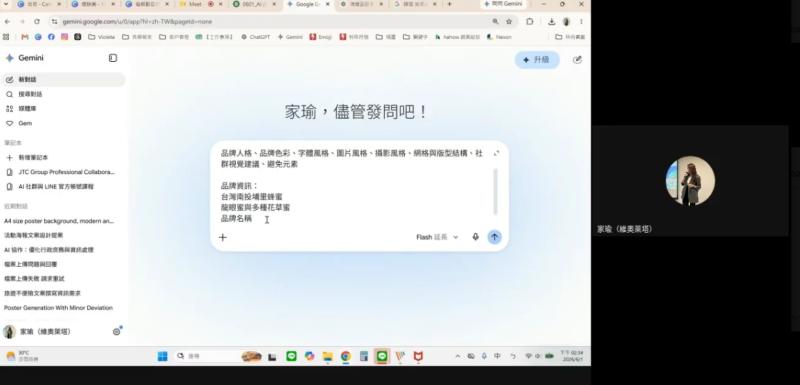The width and height of the screenshot is (800, 385).
Task: Open the recent chat just above Poster Generation
Action: tap(42, 293)
